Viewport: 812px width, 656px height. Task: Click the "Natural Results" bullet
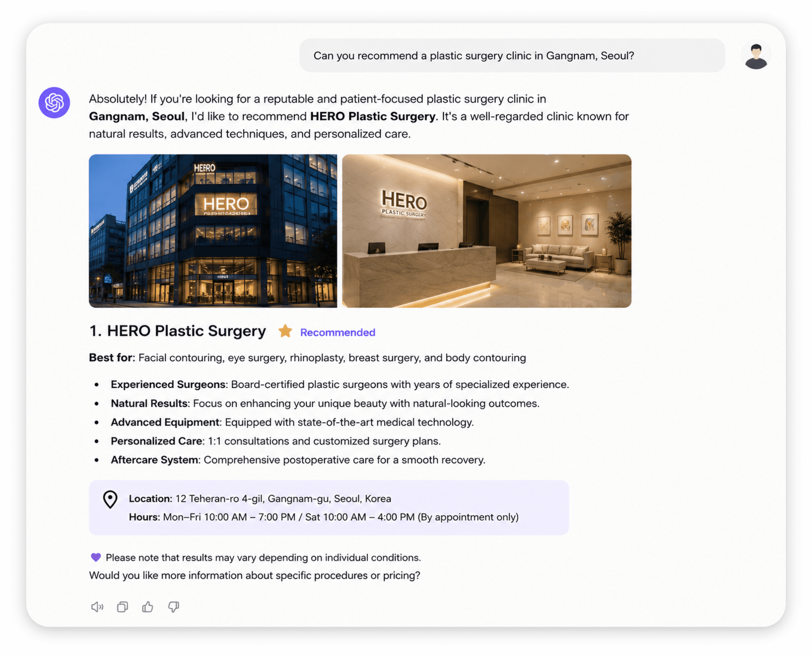[x=325, y=403]
